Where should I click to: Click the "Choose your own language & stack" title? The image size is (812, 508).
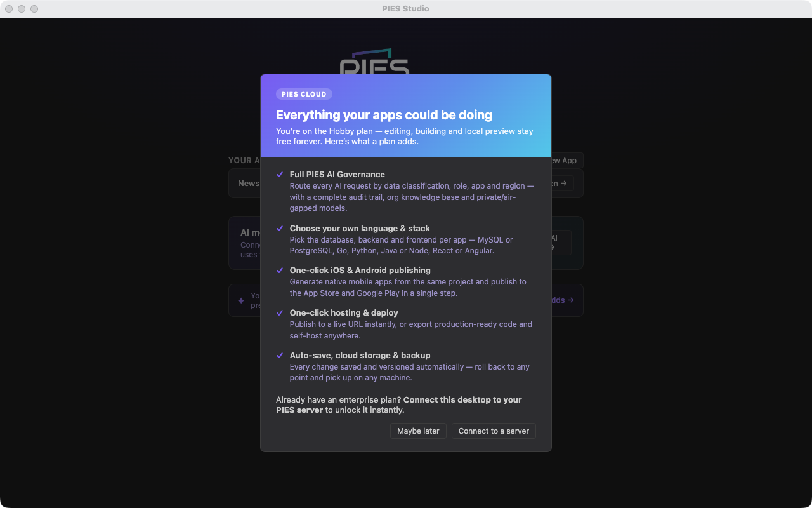[x=360, y=228]
